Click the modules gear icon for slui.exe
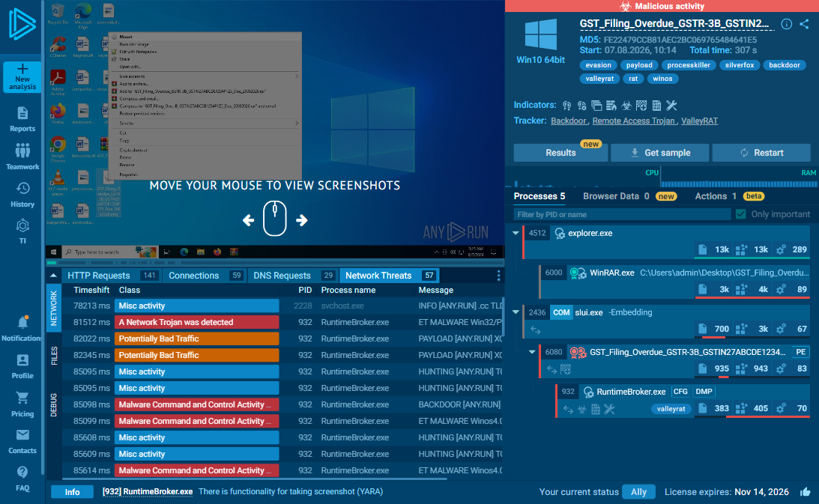This screenshot has width=819, height=504. click(x=781, y=329)
